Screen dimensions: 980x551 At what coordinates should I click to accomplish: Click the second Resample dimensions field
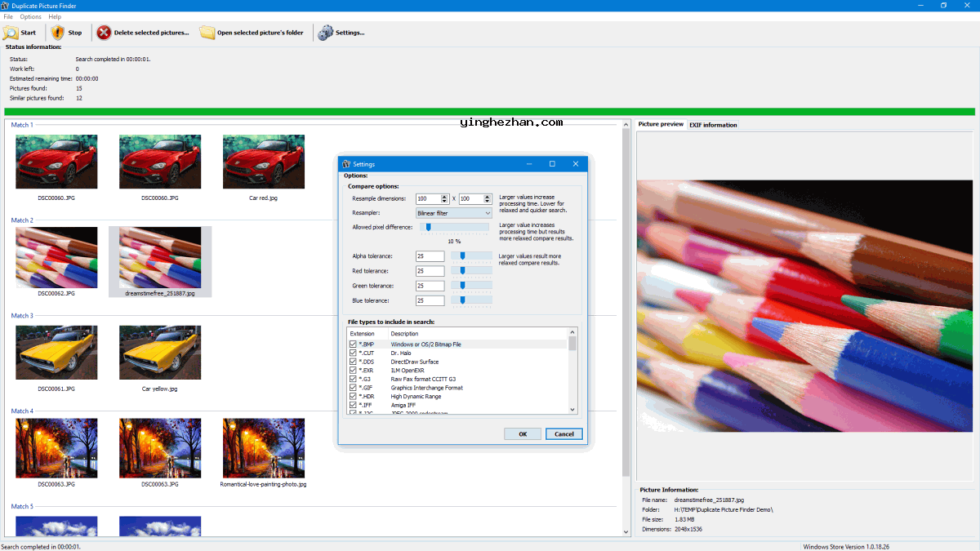point(471,198)
